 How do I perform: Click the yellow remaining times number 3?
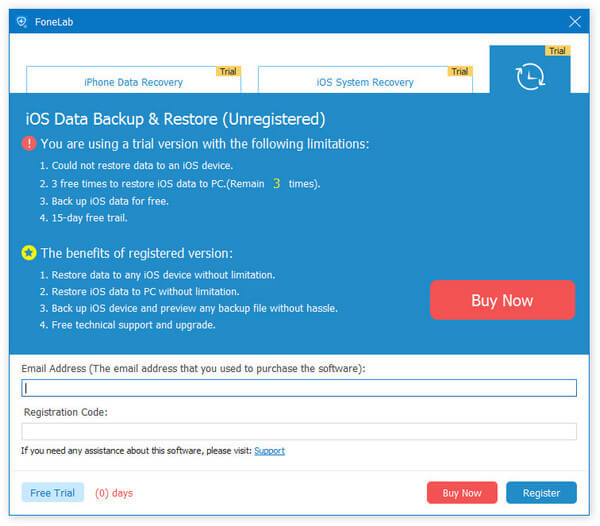tap(276, 184)
